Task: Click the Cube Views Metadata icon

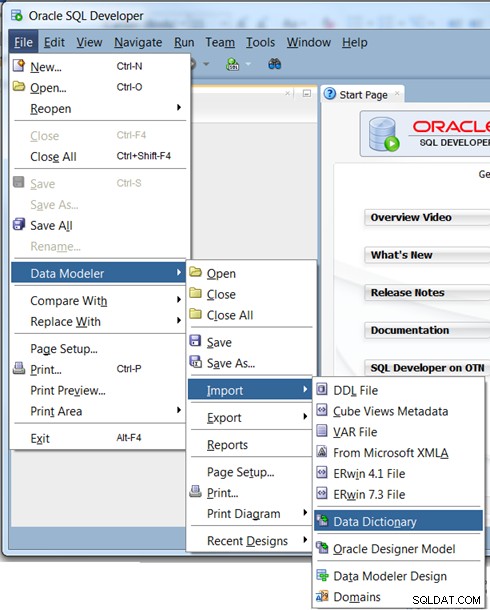Action: coord(322,410)
